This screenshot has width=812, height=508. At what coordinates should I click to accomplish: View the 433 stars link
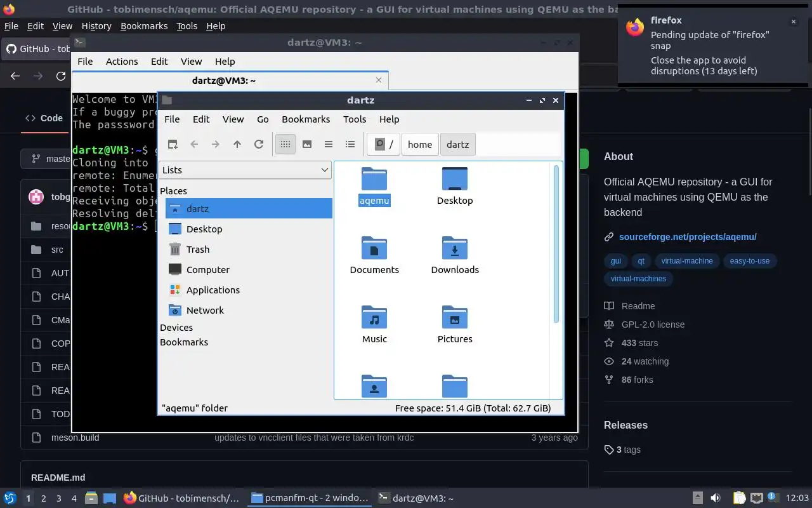[x=639, y=343]
